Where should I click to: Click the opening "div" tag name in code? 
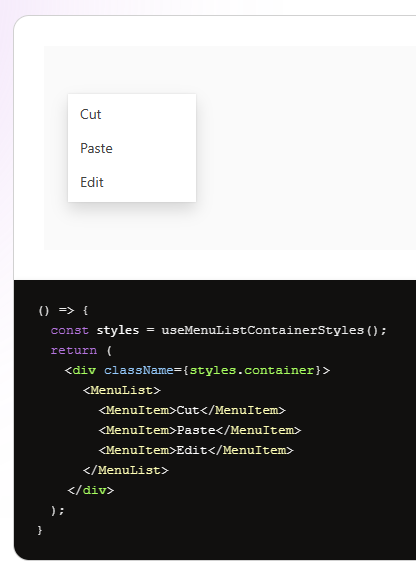(84, 370)
